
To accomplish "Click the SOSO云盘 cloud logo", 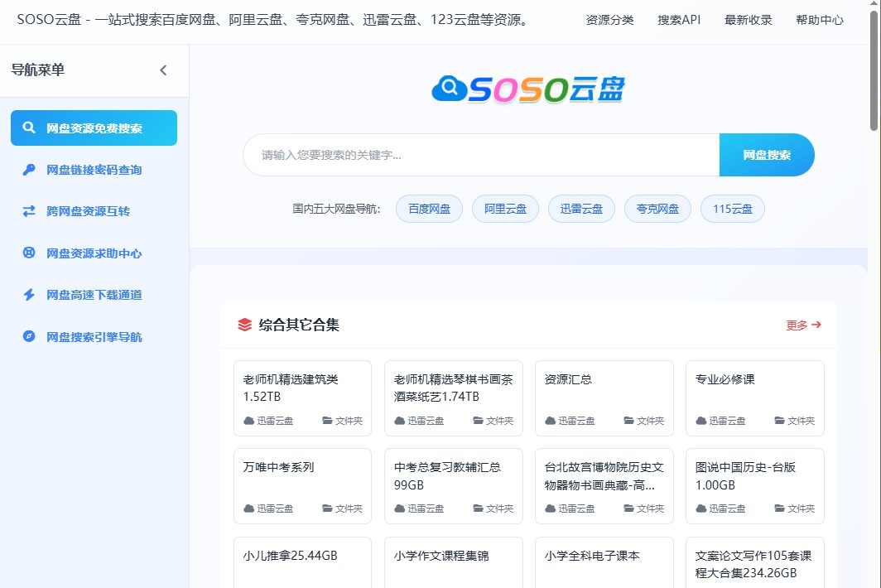I will tap(528, 89).
